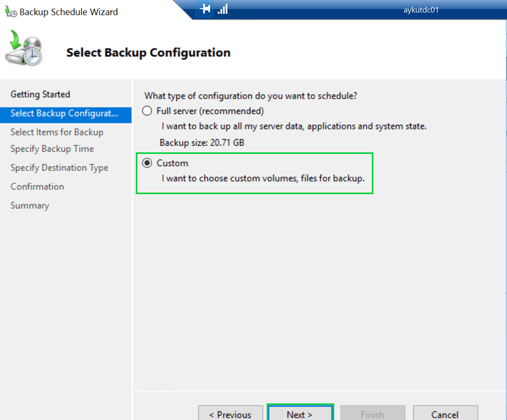Open the Summary step
Viewport: 507px width, 420px height.
tap(30, 205)
